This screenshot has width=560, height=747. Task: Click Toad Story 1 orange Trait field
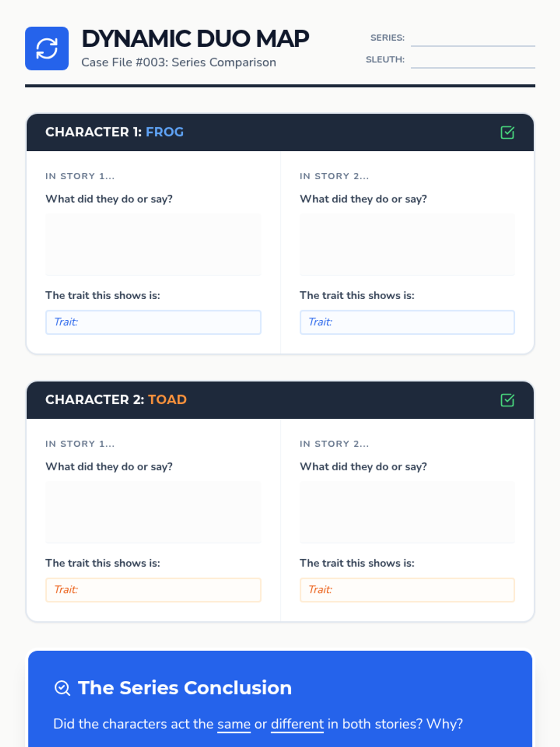click(x=153, y=590)
